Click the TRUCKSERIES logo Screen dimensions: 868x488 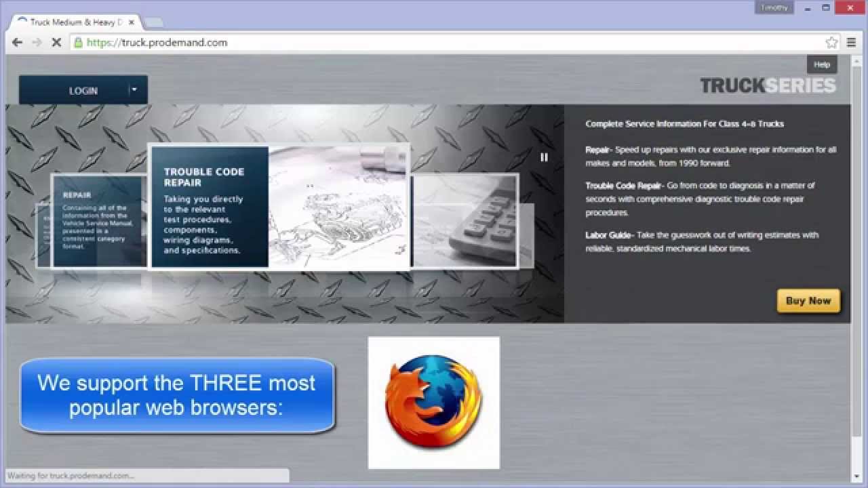coord(768,86)
